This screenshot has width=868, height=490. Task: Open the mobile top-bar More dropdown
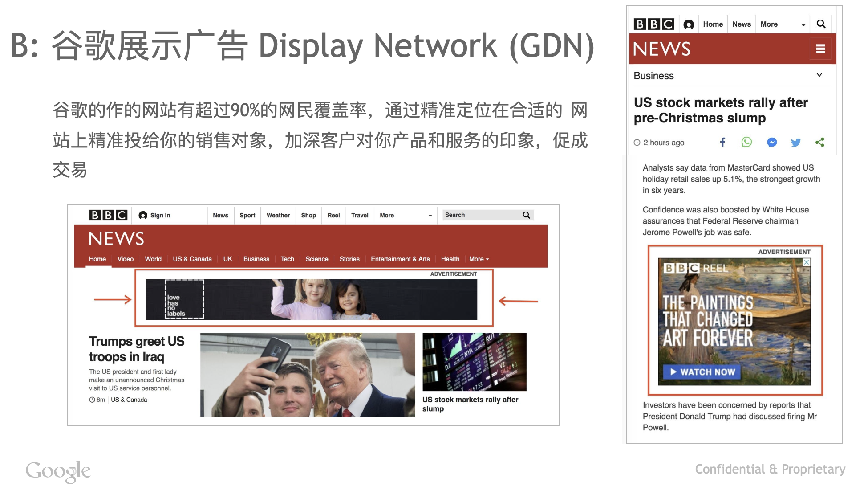point(783,24)
